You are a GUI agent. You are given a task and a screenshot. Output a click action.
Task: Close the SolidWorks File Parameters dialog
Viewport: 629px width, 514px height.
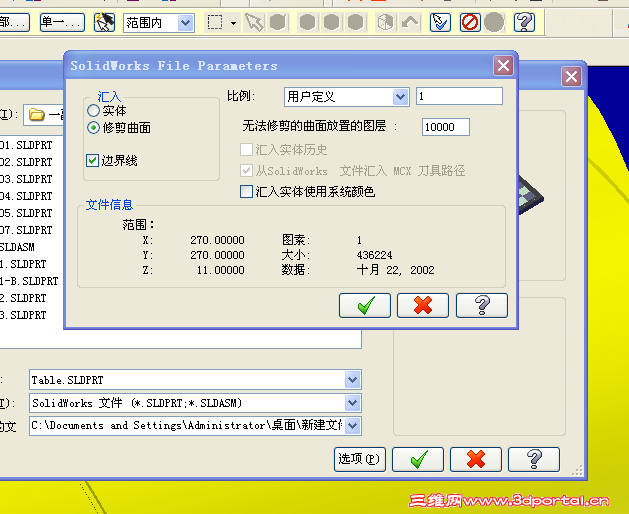(x=503, y=65)
